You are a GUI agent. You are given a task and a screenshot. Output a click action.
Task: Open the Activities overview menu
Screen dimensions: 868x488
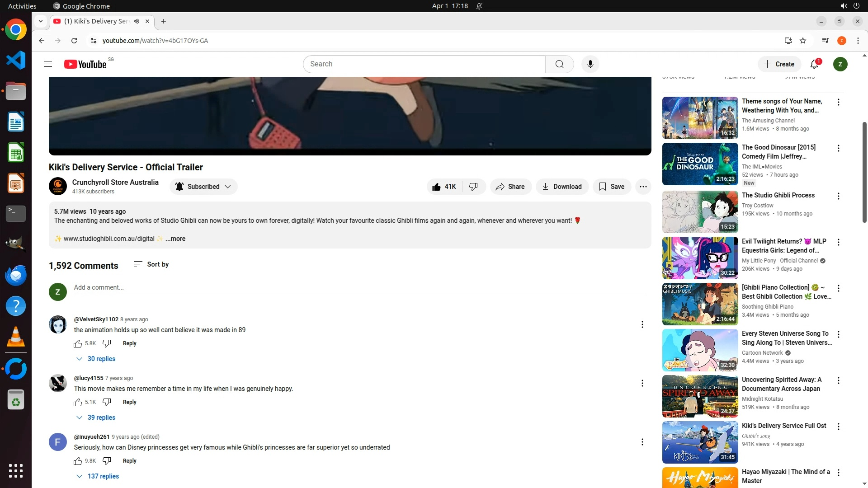pos(22,6)
